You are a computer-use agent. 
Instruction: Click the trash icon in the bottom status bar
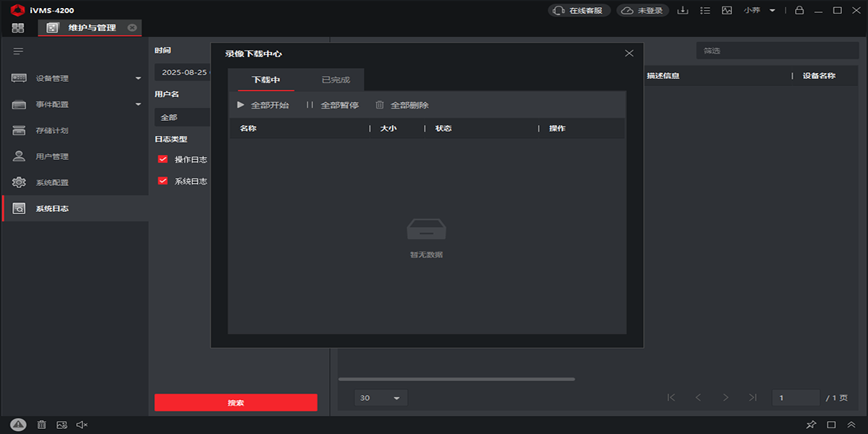[x=42, y=425]
